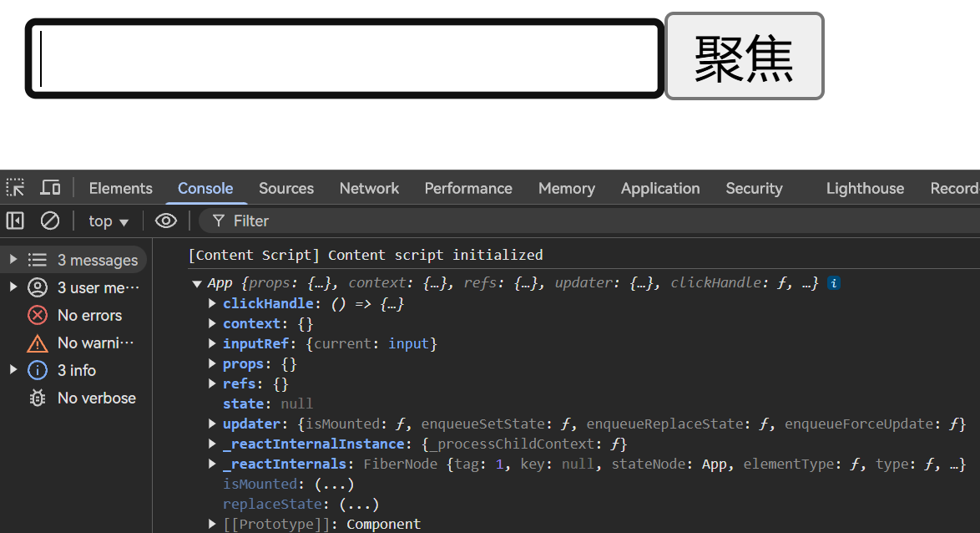Expand the updater property

coord(213,424)
